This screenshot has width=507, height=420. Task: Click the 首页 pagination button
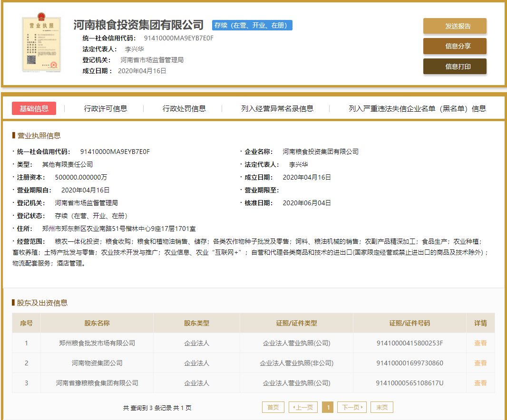(x=273, y=407)
